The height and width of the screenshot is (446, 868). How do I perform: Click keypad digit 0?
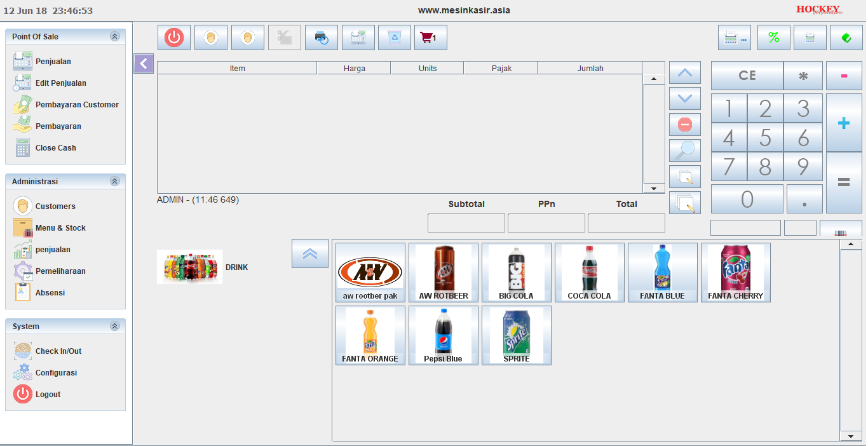(747, 199)
